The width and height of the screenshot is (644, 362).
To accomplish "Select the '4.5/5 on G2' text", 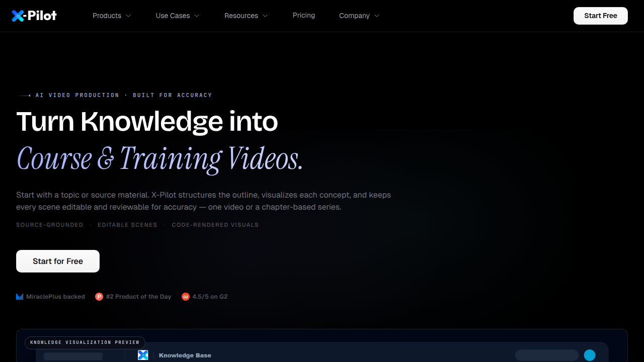I will click(210, 297).
